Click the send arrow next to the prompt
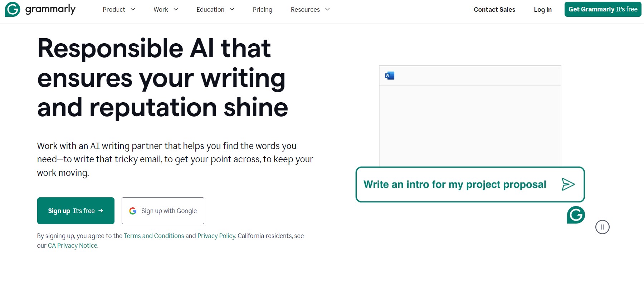Image resolution: width=644 pixels, height=286 pixels. click(569, 184)
